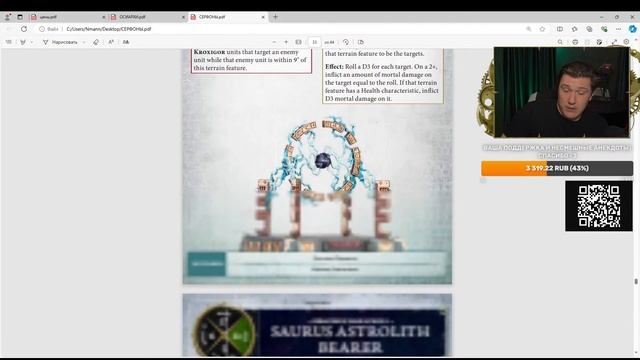
Task: Open the favorites list icon
Action: (x=574, y=29)
